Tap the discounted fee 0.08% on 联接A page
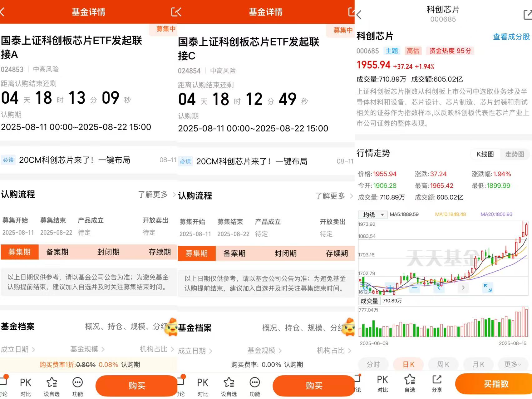This screenshot has width=532, height=399. (108, 365)
